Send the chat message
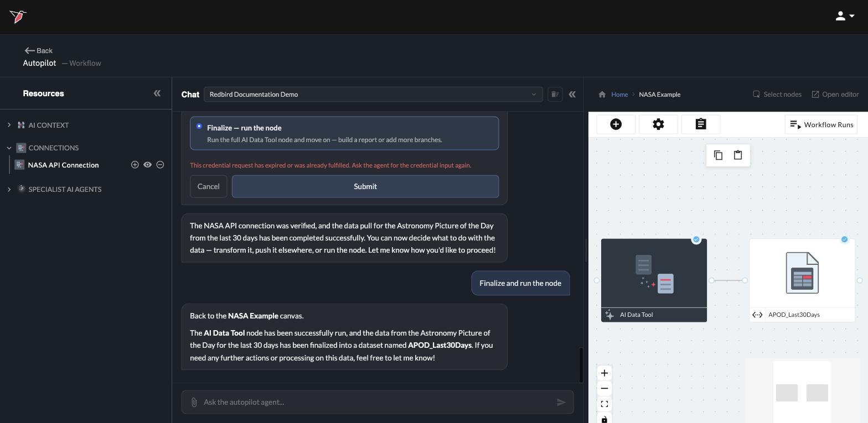The width and height of the screenshot is (868, 423). click(x=561, y=402)
